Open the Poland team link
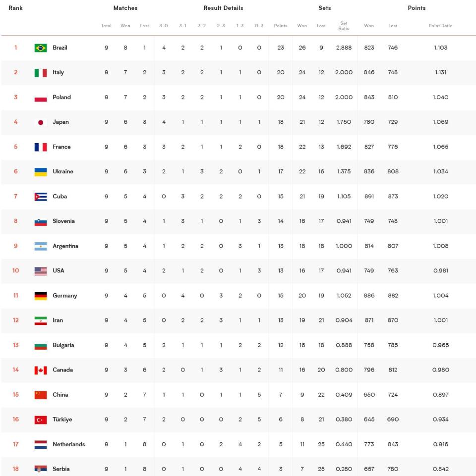 61,97
